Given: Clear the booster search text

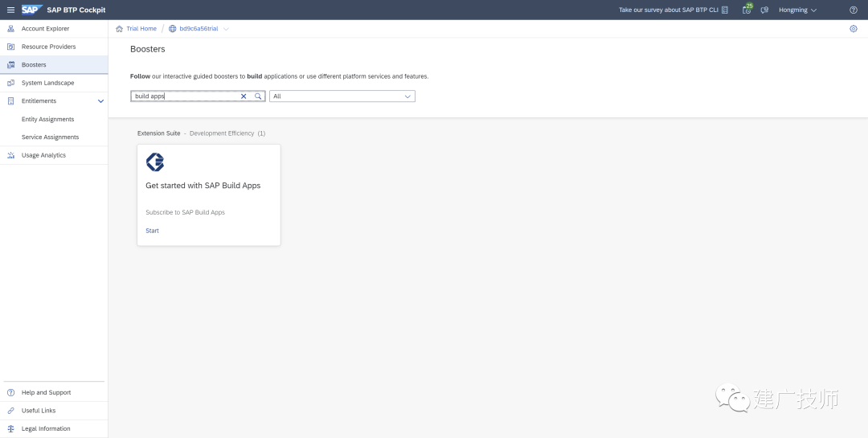Looking at the screenshot, I should coord(243,96).
